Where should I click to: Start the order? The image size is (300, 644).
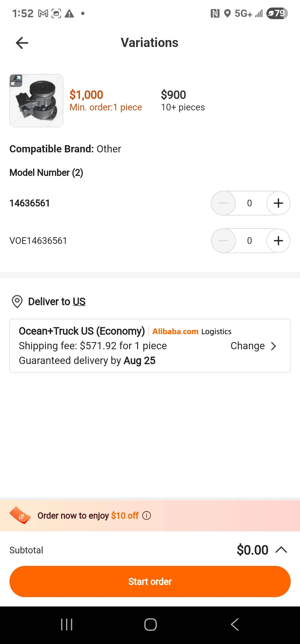pos(150,581)
